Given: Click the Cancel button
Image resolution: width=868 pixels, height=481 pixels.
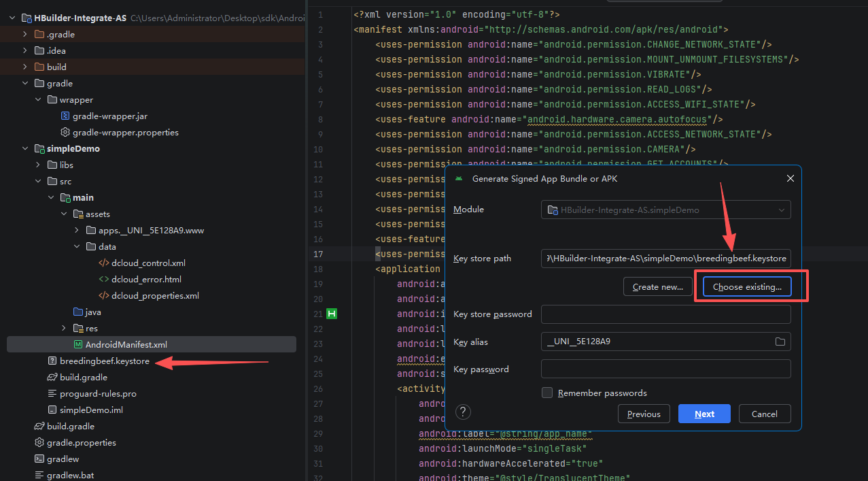Looking at the screenshot, I should [x=765, y=414].
